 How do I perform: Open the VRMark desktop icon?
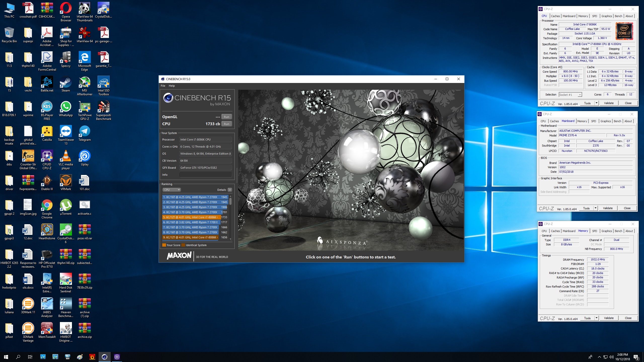(x=66, y=183)
